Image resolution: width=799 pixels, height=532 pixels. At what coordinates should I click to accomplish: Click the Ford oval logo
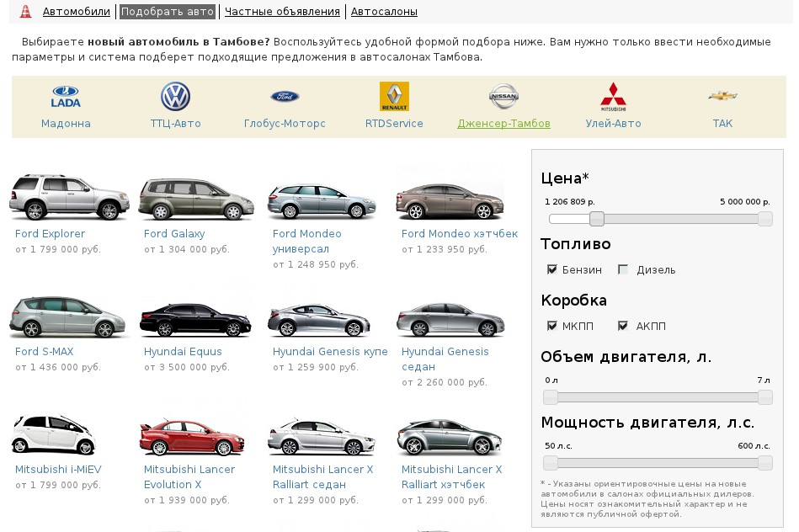(285, 96)
